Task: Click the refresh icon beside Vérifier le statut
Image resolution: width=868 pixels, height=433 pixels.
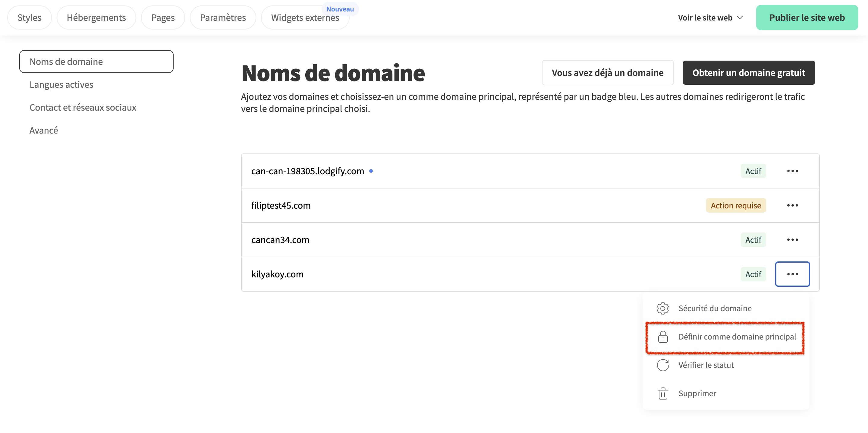Action: click(x=662, y=365)
